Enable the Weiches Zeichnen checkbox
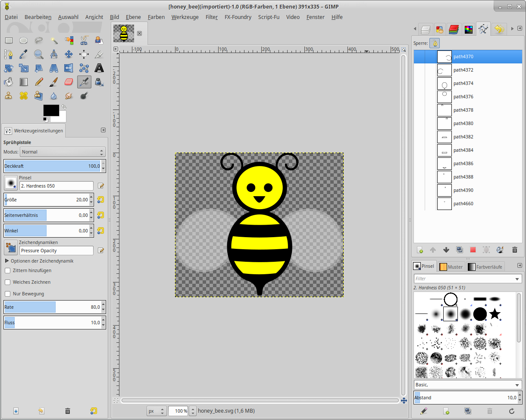The height and width of the screenshot is (420, 526). coord(8,282)
